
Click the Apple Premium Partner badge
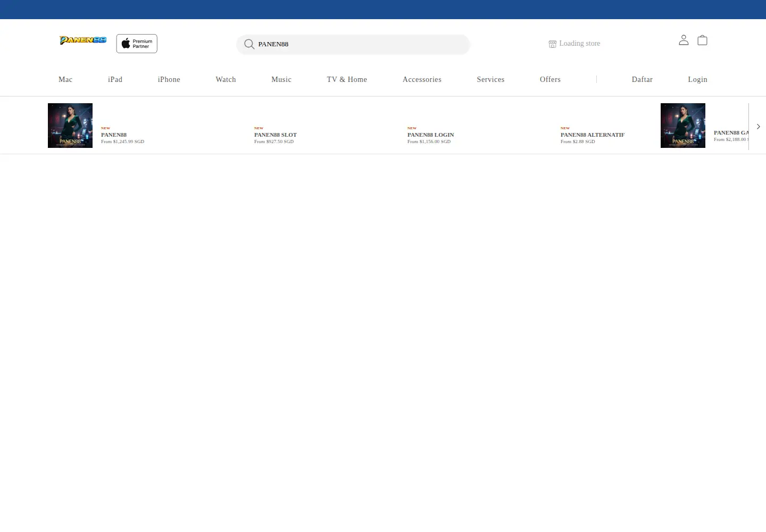137,44
